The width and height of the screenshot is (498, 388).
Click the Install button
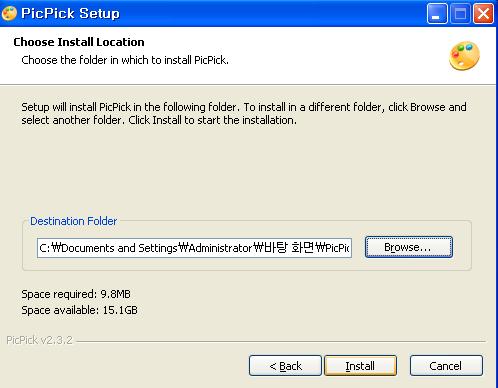tap(361, 366)
